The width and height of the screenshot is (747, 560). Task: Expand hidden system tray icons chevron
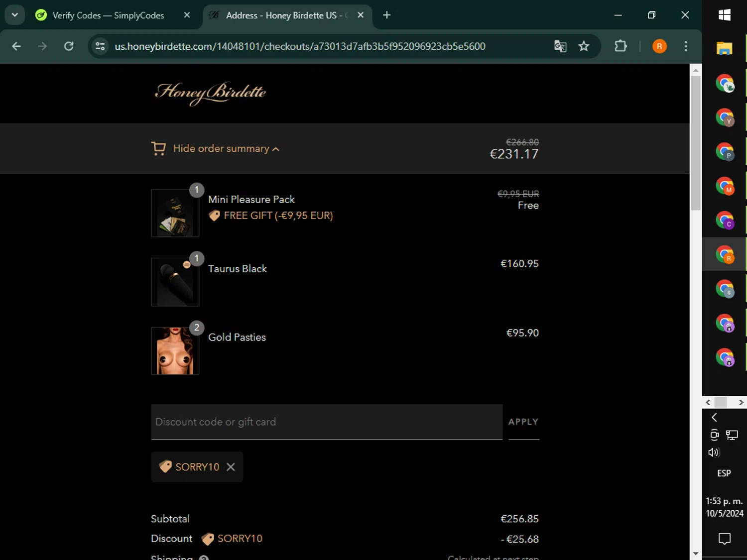click(x=714, y=417)
